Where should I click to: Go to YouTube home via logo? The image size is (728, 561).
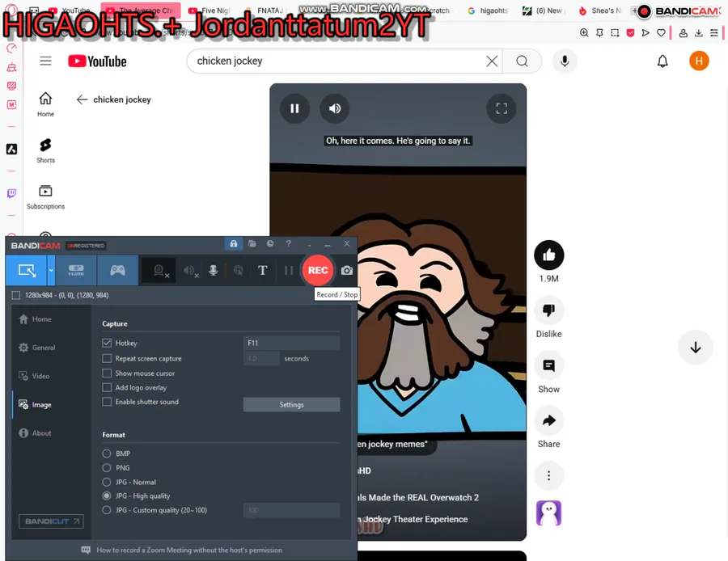(x=98, y=61)
